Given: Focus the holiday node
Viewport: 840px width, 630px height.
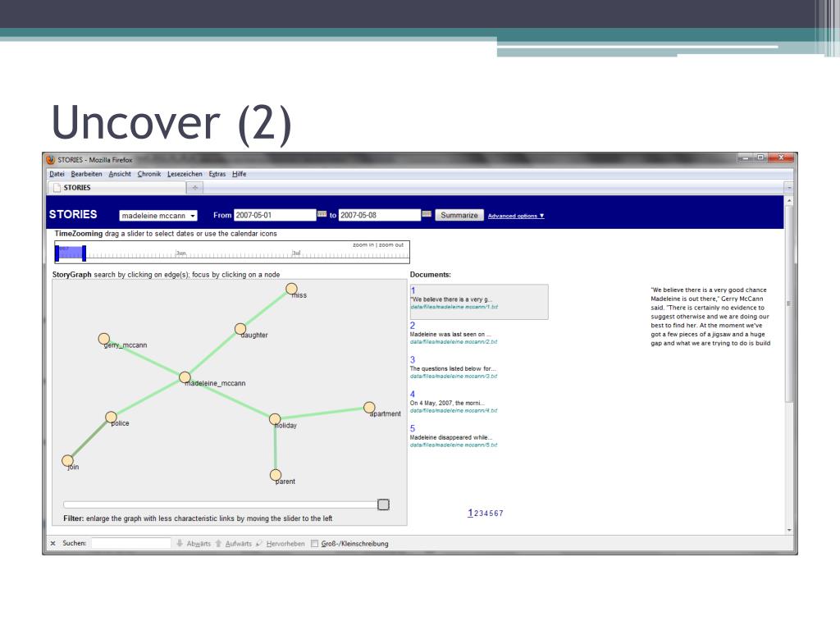Looking at the screenshot, I should click(275, 419).
